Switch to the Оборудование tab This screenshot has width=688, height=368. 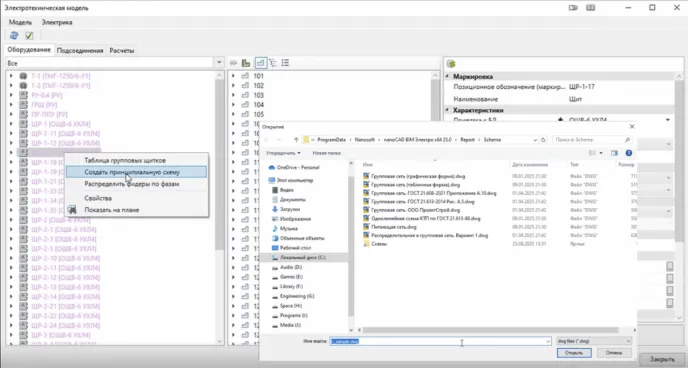tap(29, 50)
